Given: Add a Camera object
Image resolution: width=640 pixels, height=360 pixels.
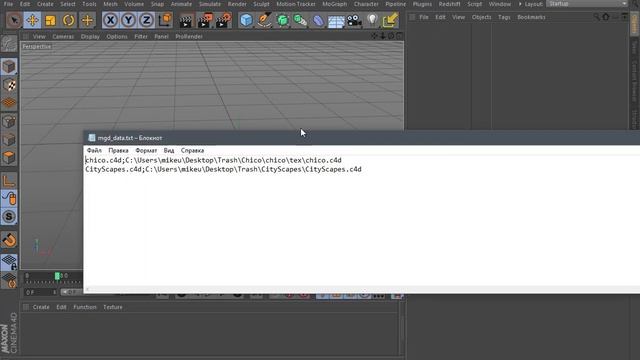Looking at the screenshot, I should pyautogui.click(x=354, y=20).
